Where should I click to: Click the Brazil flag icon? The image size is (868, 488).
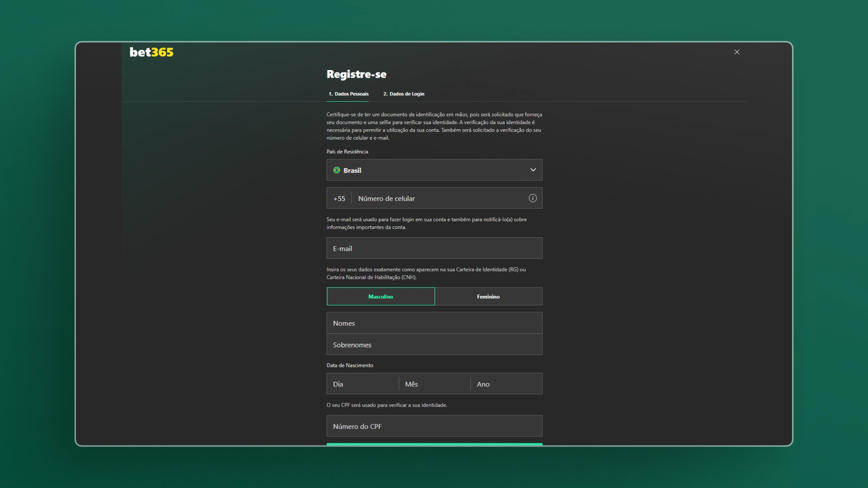click(336, 170)
